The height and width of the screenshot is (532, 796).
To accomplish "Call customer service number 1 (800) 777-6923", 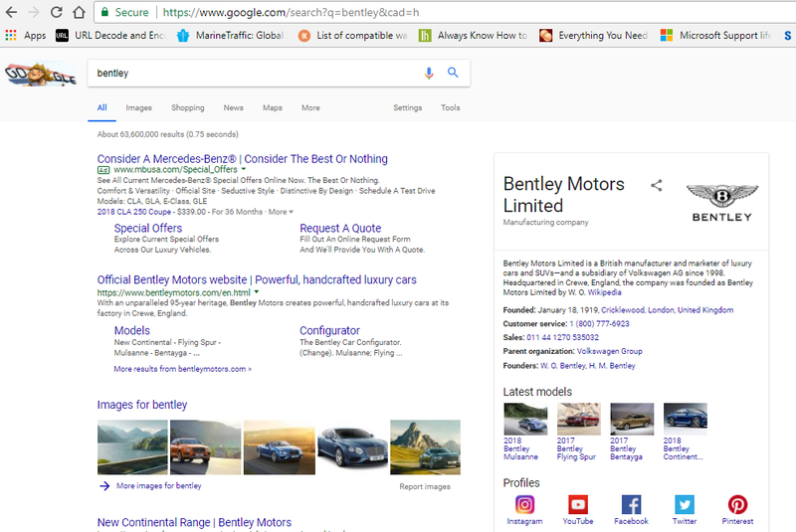I will [599, 323].
